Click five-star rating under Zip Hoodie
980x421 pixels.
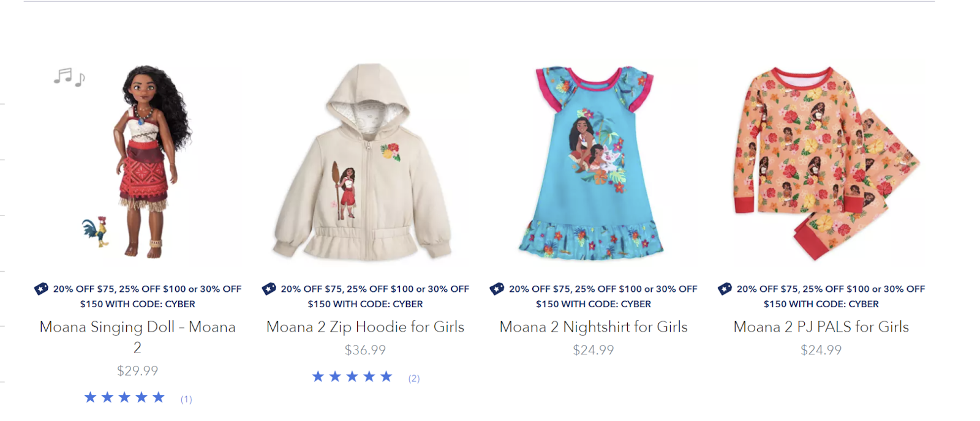(x=352, y=377)
